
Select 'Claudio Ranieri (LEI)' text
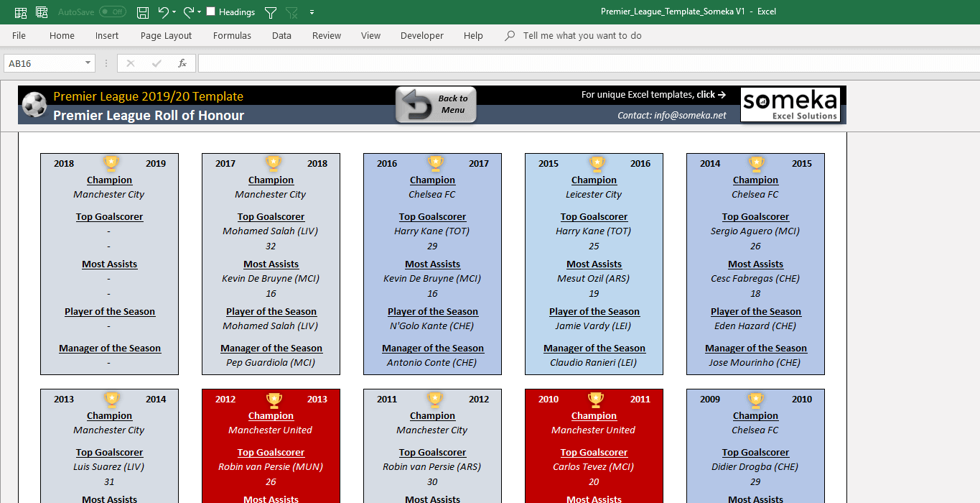(594, 363)
